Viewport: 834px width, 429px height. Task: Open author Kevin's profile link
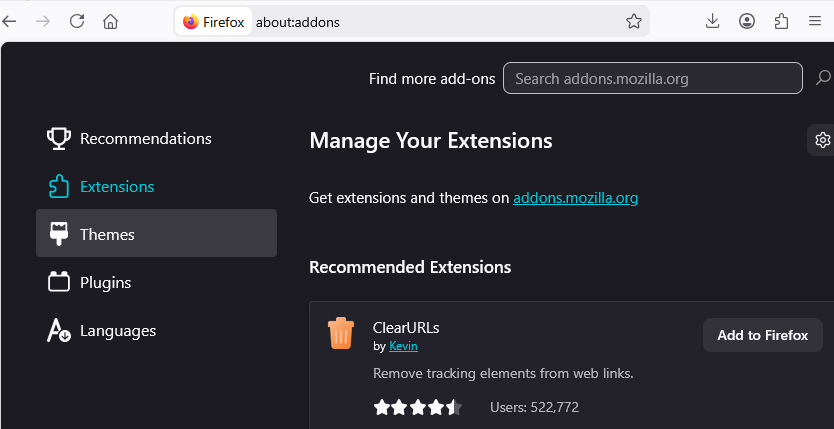(x=403, y=346)
